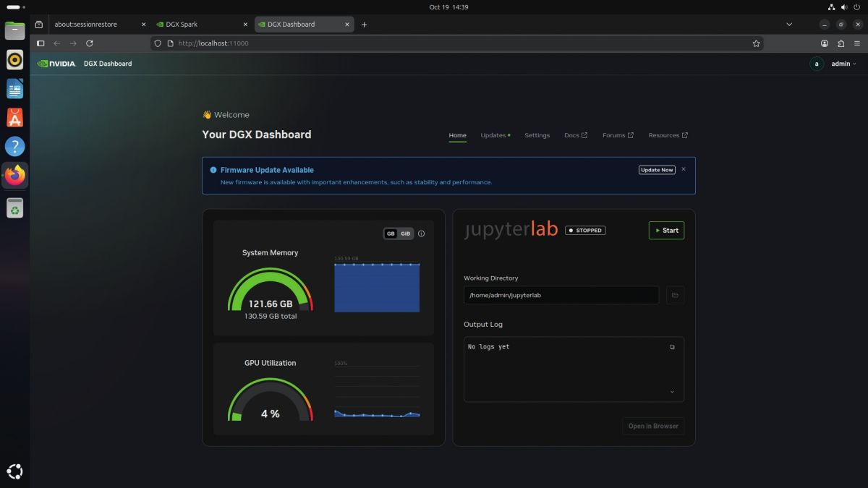Open the admin user dropdown
The width and height of the screenshot is (868, 488).
[x=834, y=64]
